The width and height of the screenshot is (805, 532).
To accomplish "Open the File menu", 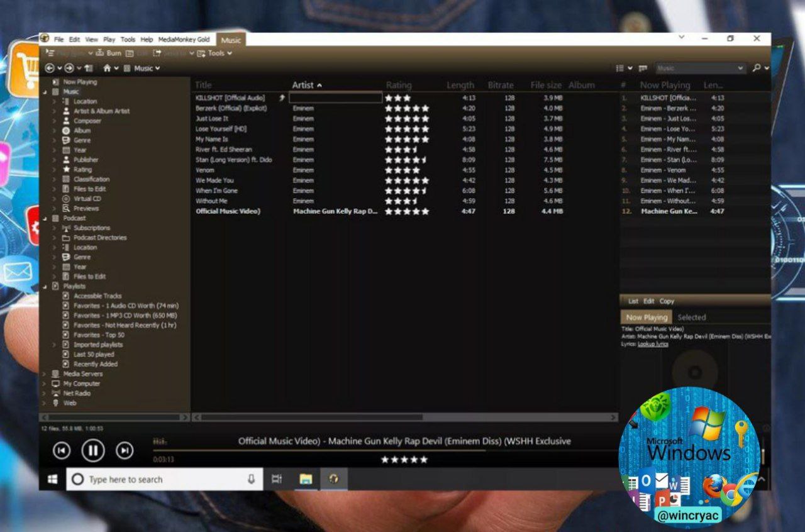I will pos(59,39).
